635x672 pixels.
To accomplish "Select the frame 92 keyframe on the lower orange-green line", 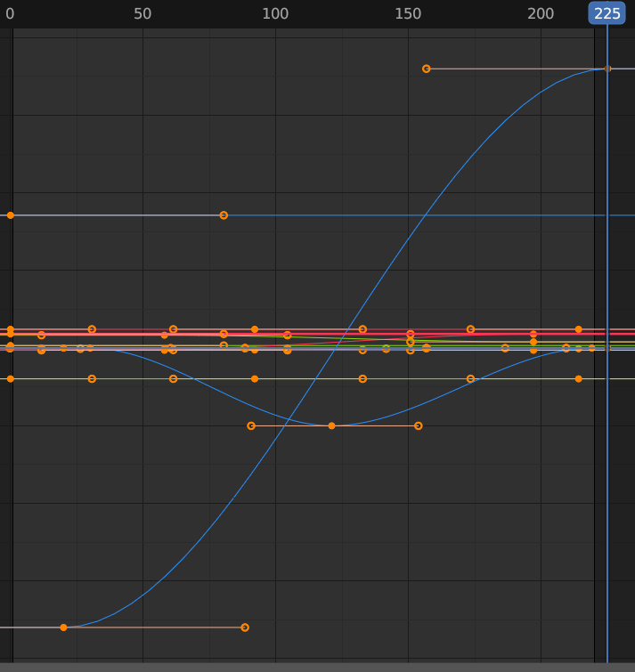I will (255, 379).
